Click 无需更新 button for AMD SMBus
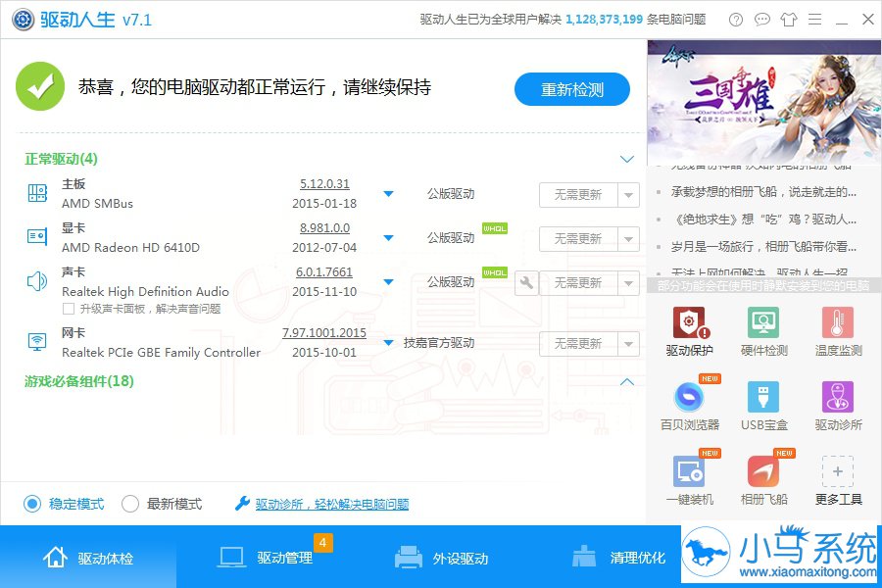Viewport: 882px width, 588px height. (x=578, y=195)
